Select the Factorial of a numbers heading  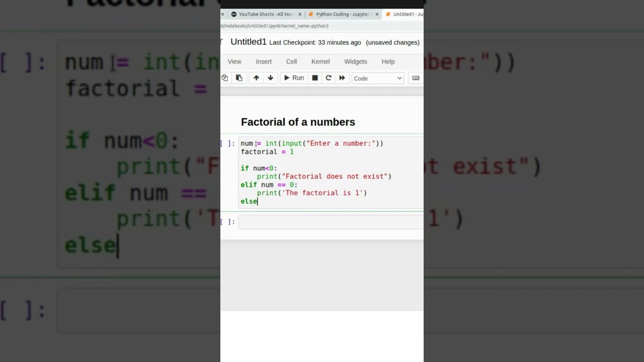298,122
